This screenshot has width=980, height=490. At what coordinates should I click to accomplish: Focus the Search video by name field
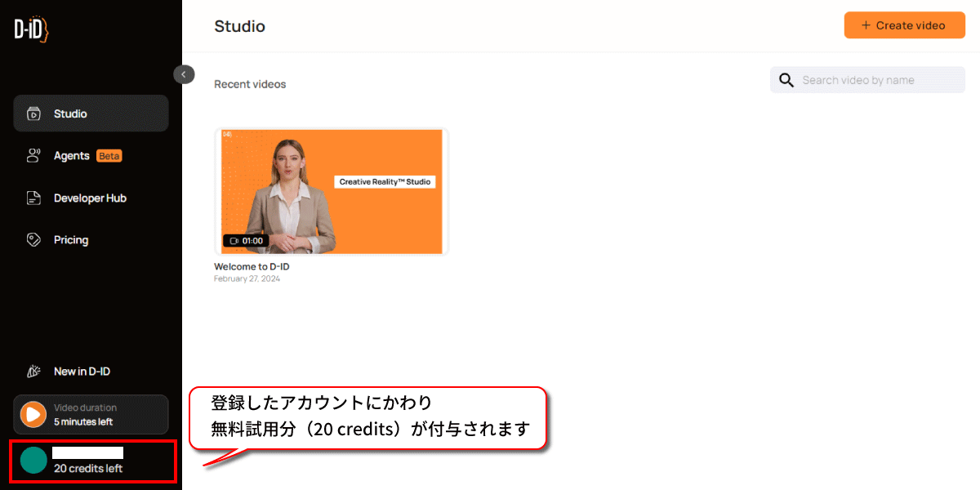pyautogui.click(x=867, y=80)
